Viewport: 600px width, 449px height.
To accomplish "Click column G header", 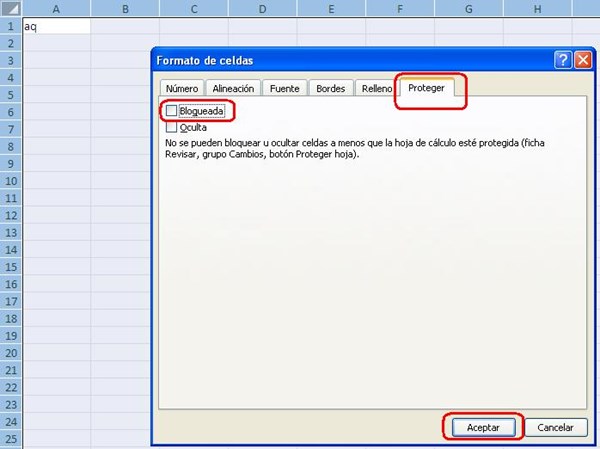I will [469, 8].
